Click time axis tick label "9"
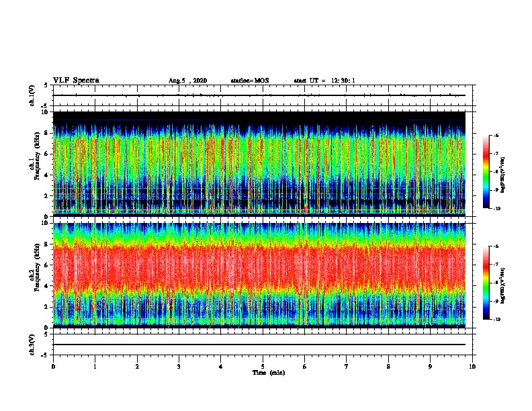This screenshot has width=532, height=411. (x=430, y=367)
